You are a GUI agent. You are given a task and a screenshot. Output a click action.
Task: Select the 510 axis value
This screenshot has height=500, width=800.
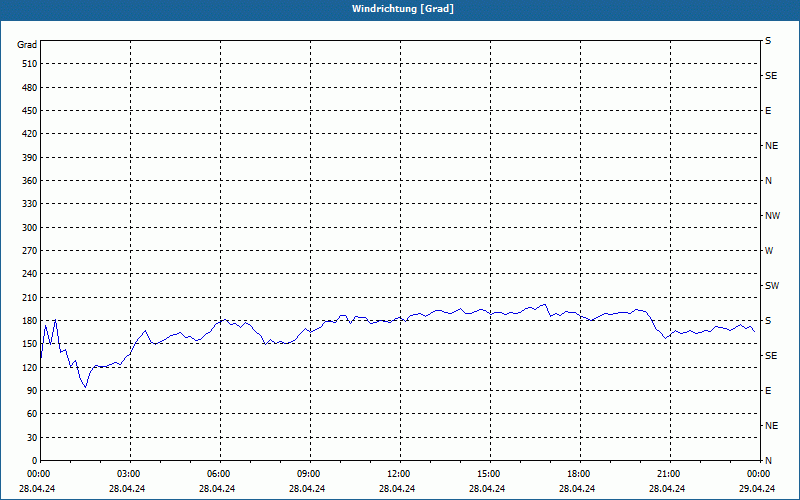coord(30,64)
